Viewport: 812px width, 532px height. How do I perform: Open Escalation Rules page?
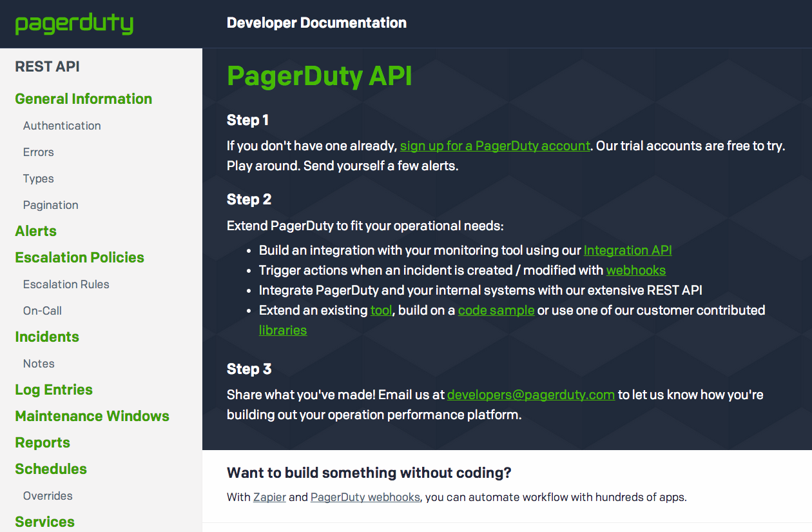tap(66, 284)
